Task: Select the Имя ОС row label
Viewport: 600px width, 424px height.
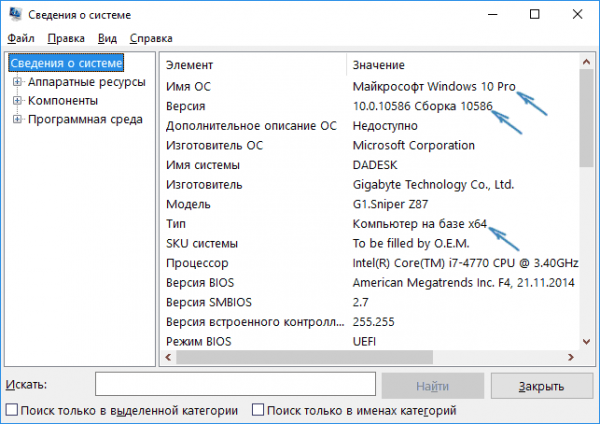Action: (x=188, y=86)
